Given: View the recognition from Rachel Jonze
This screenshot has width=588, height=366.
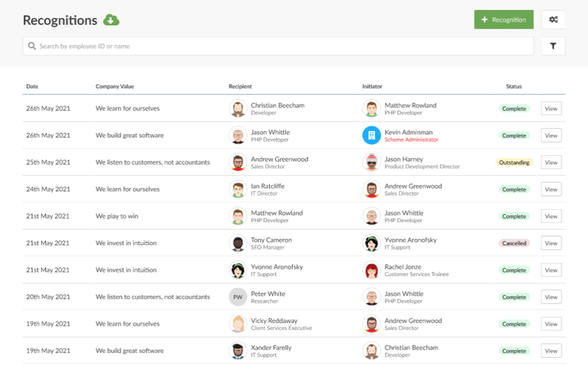Looking at the screenshot, I should 551,270.
